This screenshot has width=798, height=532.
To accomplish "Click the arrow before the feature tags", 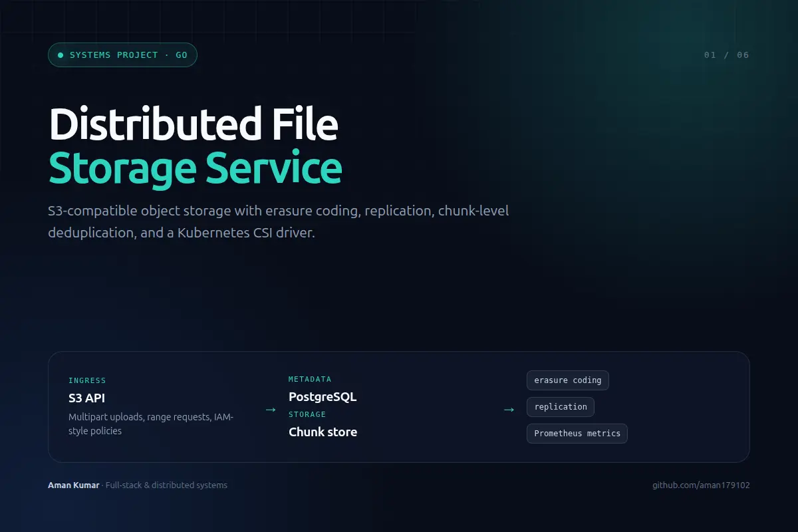I will pos(509,410).
